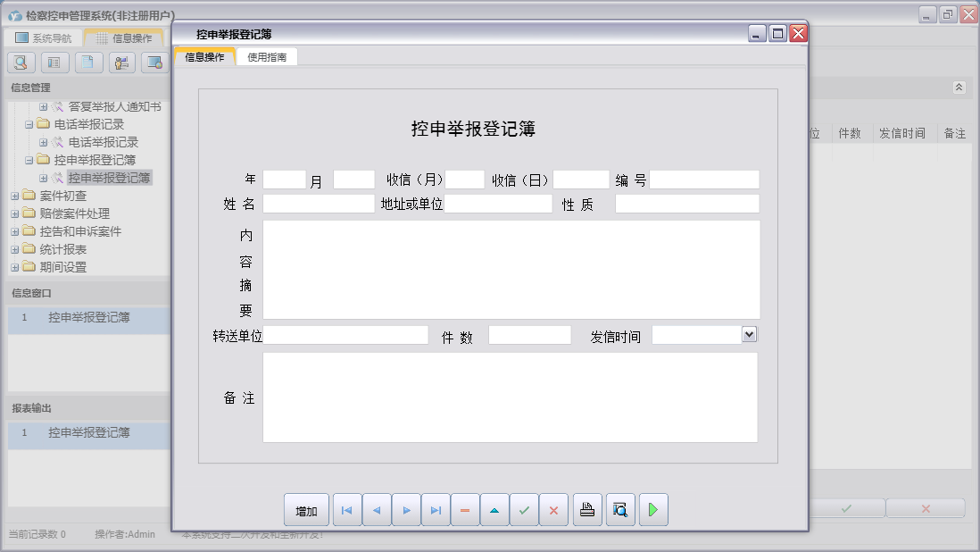Open the 信息操作 tab in left panel

pyautogui.click(x=124, y=38)
